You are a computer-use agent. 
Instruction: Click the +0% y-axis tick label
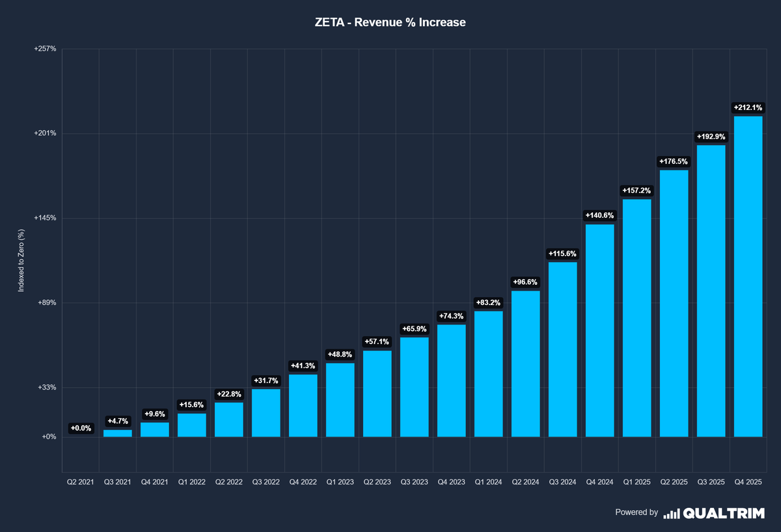[x=49, y=436]
